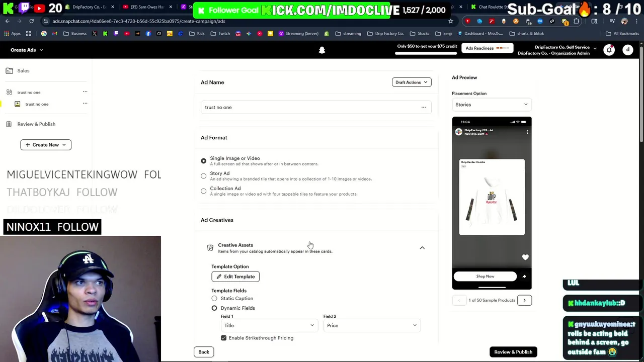Open the Drip Factory Co. bookmarks folder

tap(384, 34)
